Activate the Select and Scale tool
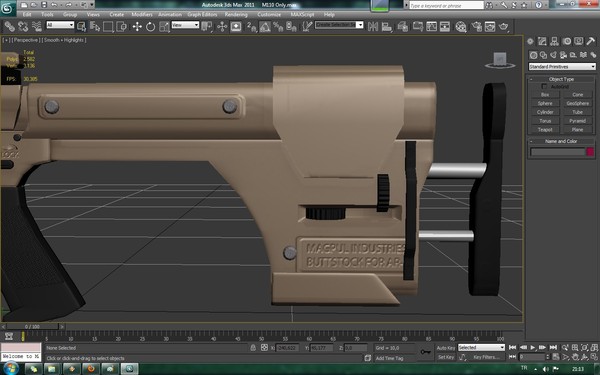 [x=164, y=26]
